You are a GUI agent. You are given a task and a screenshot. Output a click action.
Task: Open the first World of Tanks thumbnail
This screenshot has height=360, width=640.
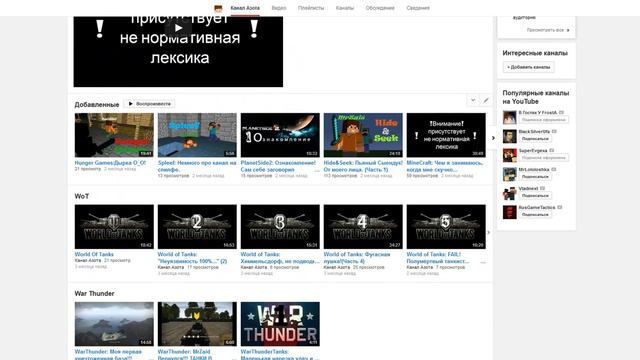pyautogui.click(x=114, y=227)
